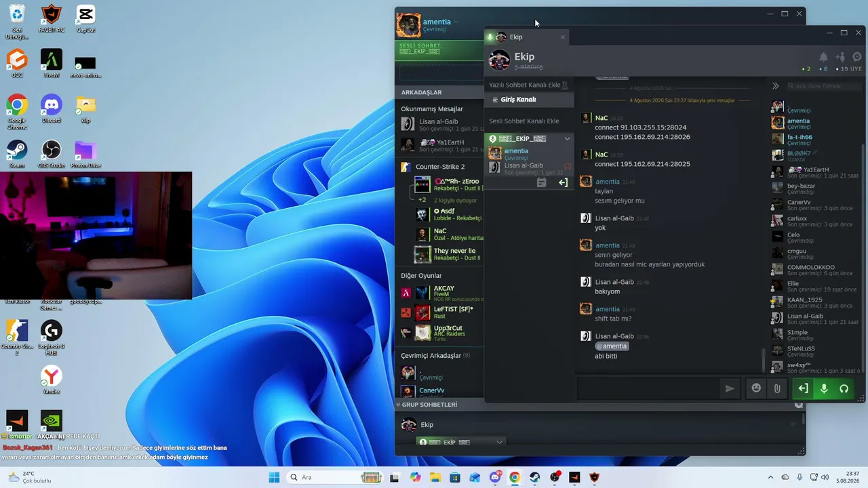868x488 pixels.
Task: Select friend They never lie
Action: click(x=448, y=254)
